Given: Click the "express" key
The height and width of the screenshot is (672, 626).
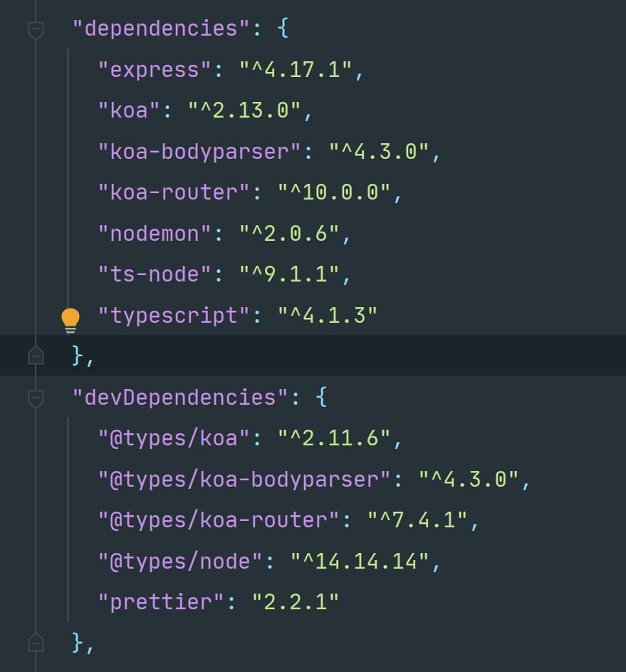Looking at the screenshot, I should point(155,70).
